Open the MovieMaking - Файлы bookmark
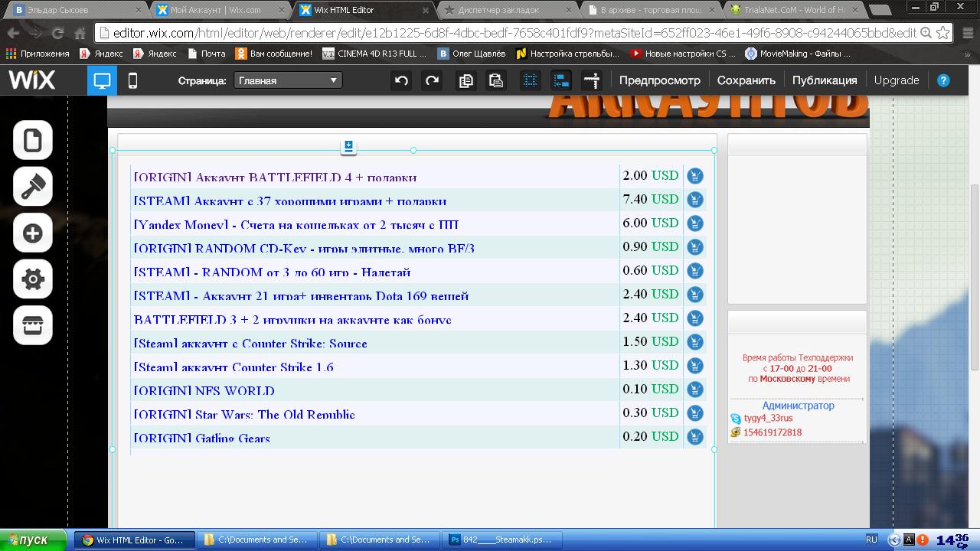Viewport: 980px width, 551px height. [799, 54]
